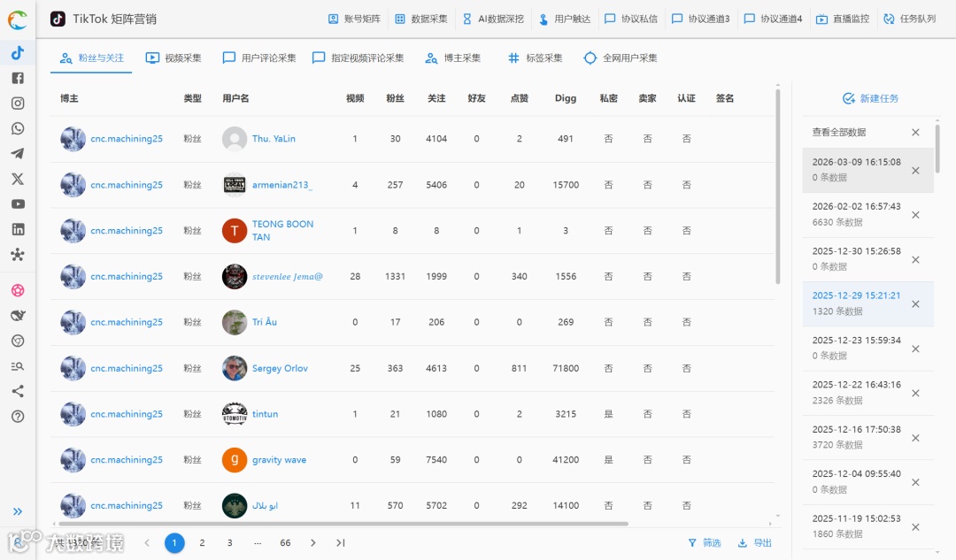
Task: Click Tri Âu's avatar thumbnail
Action: click(x=234, y=322)
